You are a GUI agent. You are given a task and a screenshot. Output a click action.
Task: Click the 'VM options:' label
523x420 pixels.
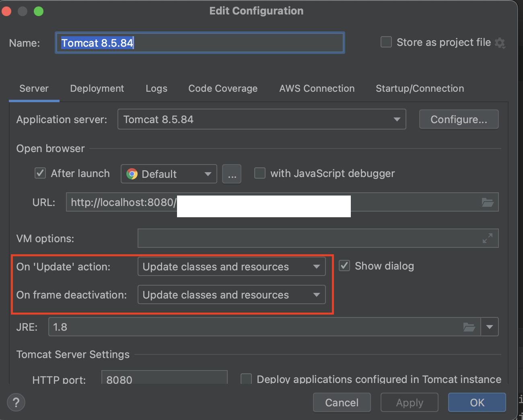pyautogui.click(x=45, y=239)
